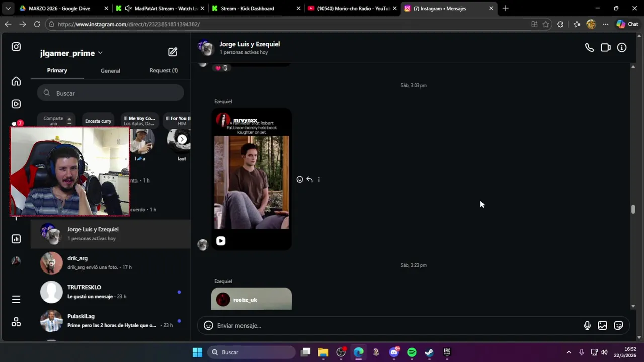This screenshot has width=644, height=362.
Task: Open notifications with the red 7 badge
Action: point(17,124)
